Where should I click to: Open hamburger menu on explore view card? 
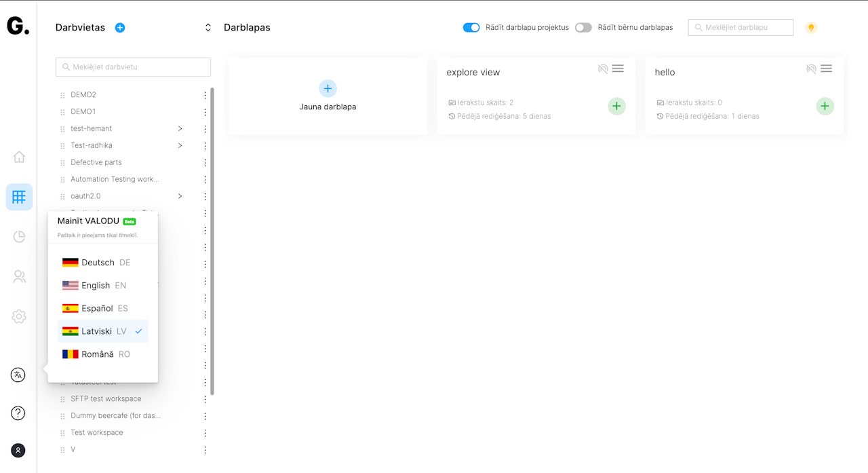618,69
